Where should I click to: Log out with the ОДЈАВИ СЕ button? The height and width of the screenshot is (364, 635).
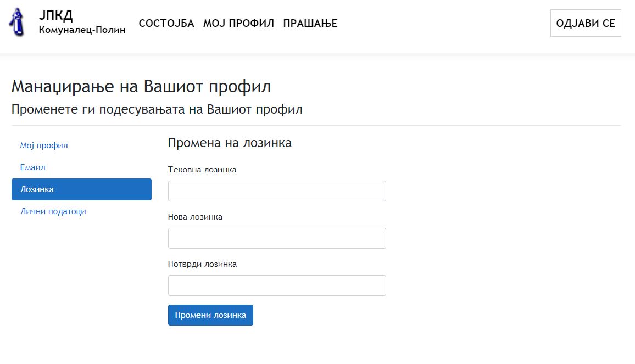coord(586,23)
